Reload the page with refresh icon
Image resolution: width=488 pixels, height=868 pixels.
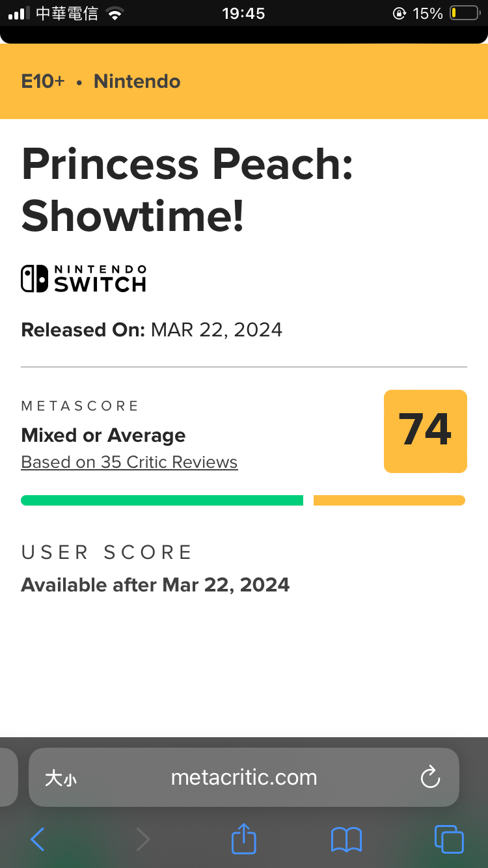pos(430,778)
